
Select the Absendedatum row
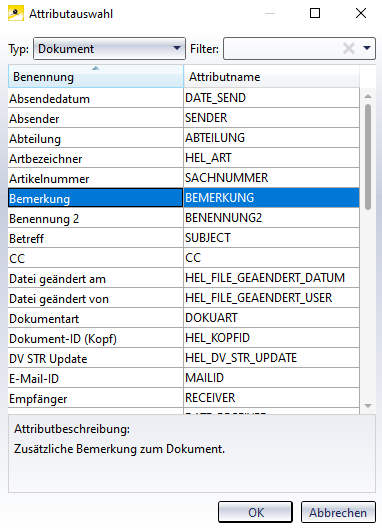[x=184, y=98]
